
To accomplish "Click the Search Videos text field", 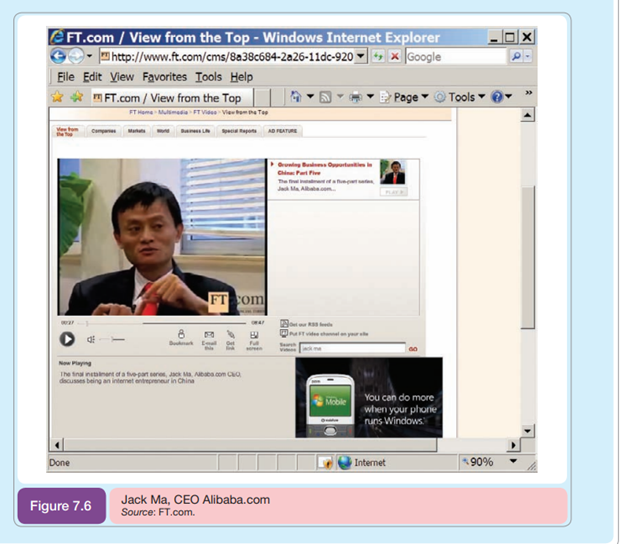I will (352, 348).
